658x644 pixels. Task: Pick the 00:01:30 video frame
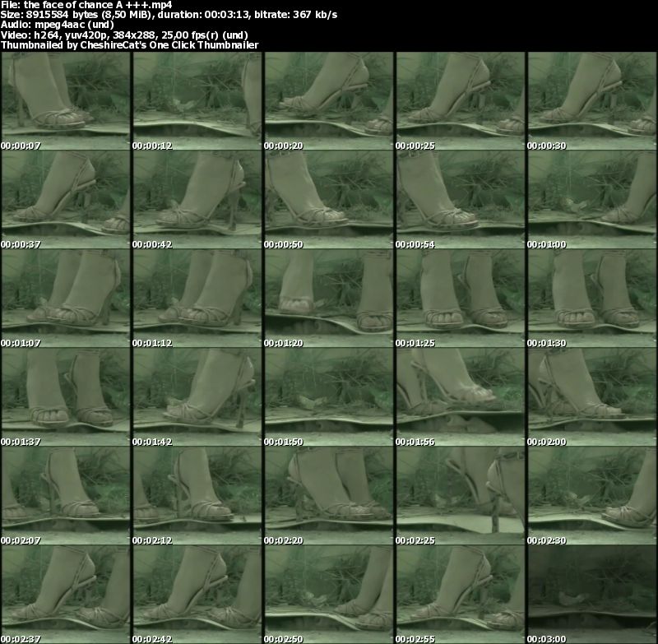pos(592,299)
